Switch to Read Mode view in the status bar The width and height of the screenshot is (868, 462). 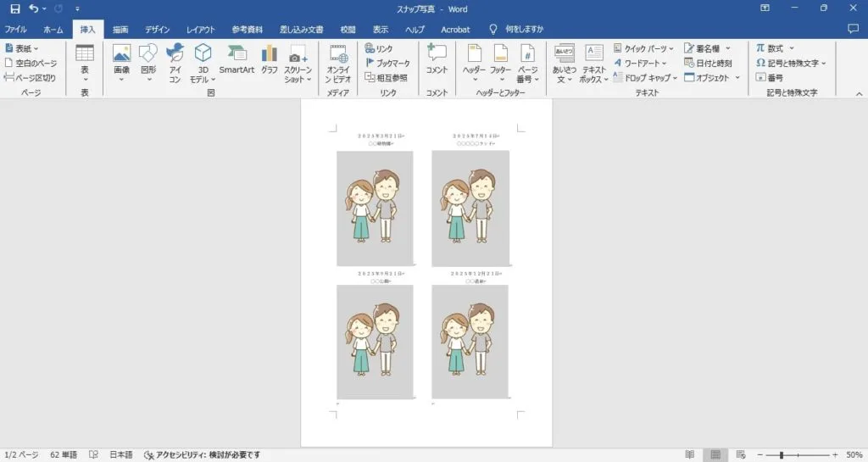(690, 455)
